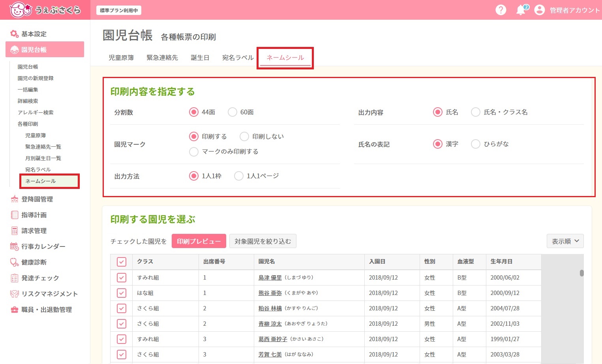The image size is (602, 364).
Task: Open アレルギー検索 in sidebar
Action: click(36, 112)
